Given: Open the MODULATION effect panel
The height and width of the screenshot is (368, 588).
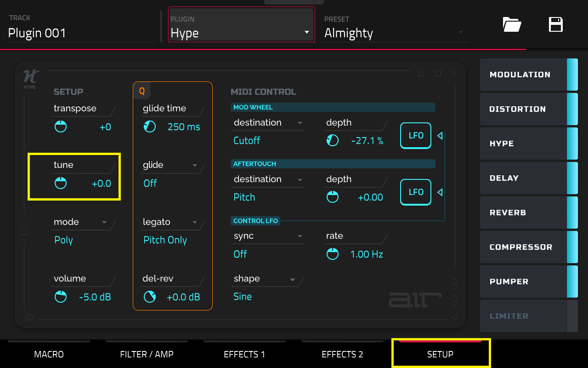Looking at the screenshot, I should 523,75.
